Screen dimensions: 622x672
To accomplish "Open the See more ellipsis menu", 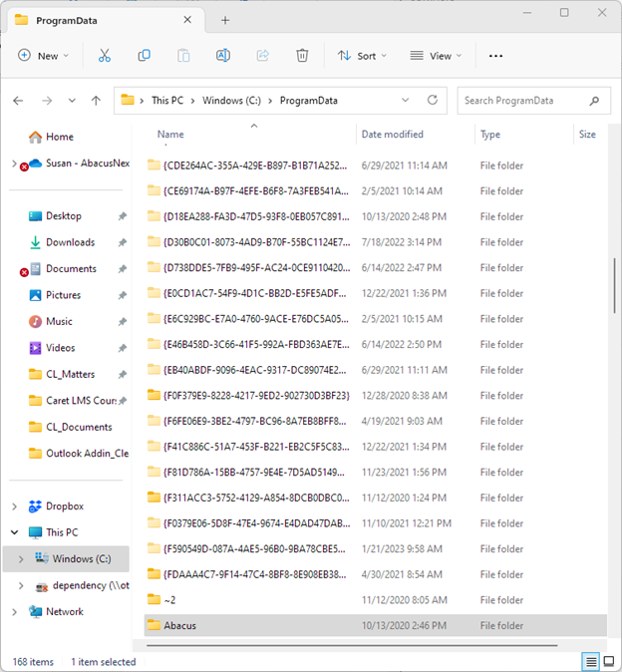I will point(495,56).
